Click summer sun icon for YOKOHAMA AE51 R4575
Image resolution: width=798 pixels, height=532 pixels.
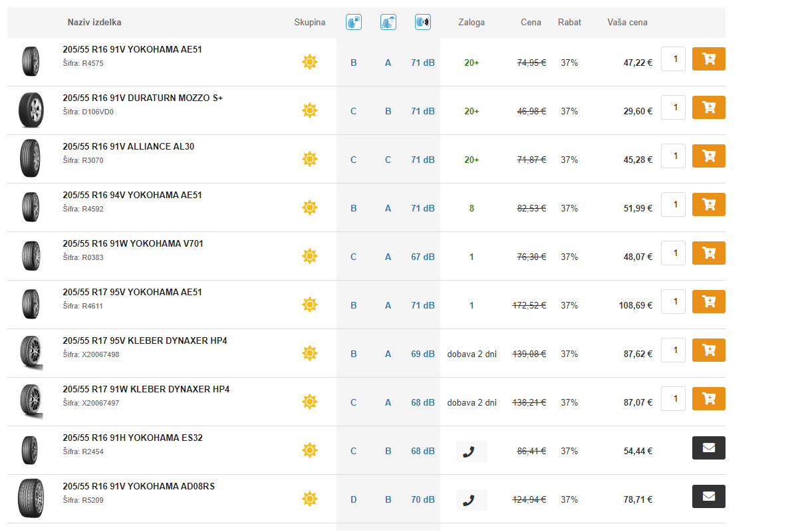click(x=309, y=63)
